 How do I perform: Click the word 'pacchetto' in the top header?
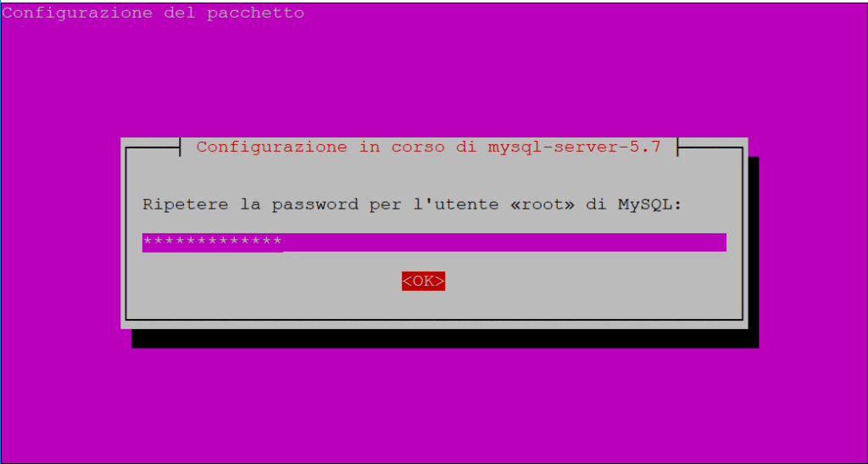tap(256, 14)
